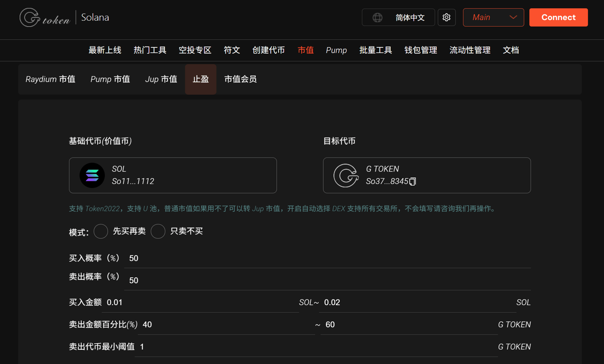Open the 批量工具 menu

click(375, 50)
